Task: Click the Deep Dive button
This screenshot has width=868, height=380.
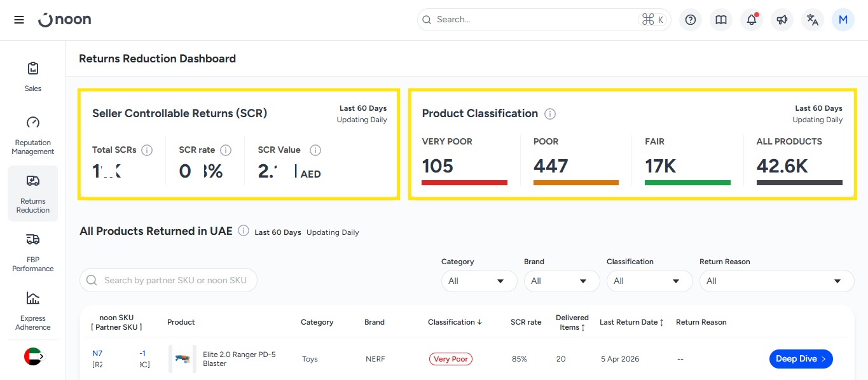Action: 801,359
